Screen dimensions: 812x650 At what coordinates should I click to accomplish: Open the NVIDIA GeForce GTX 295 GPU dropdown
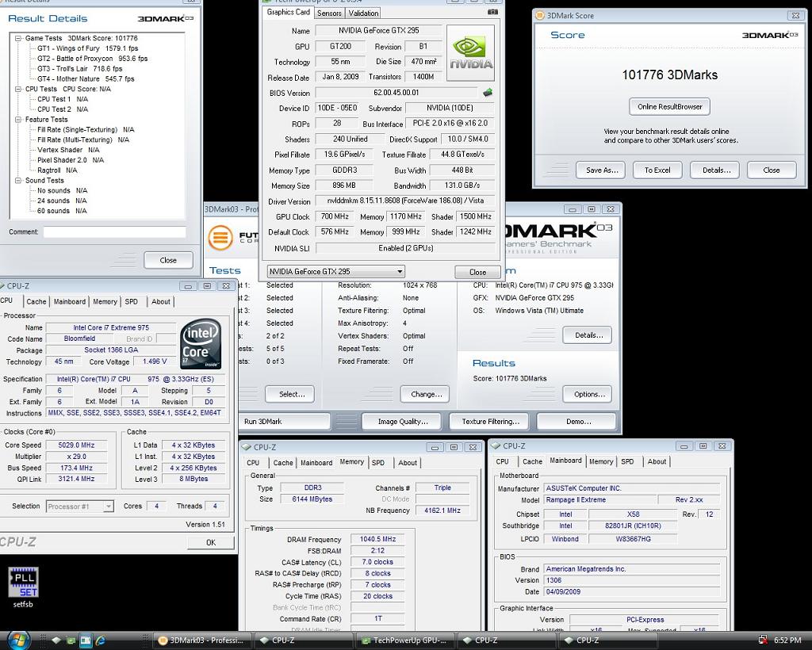tap(336, 272)
